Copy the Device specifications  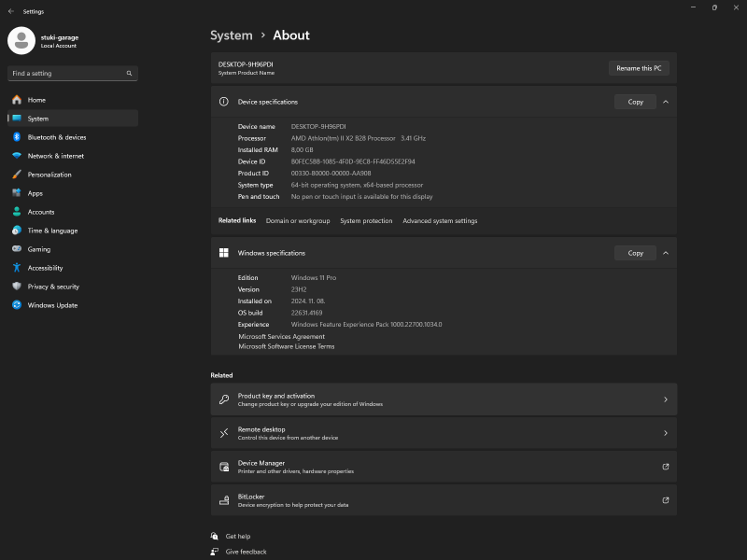[635, 102]
